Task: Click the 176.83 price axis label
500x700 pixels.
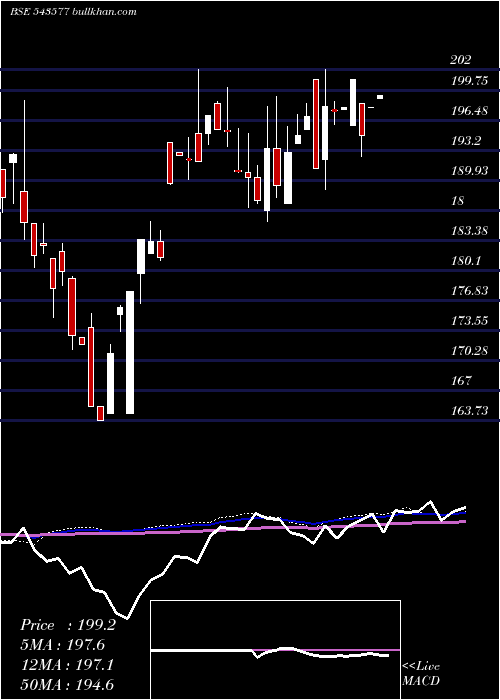Action: coord(470,291)
